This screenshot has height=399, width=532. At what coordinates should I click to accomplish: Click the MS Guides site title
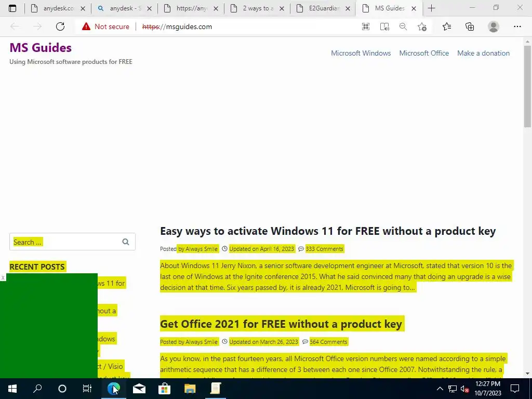click(x=41, y=48)
